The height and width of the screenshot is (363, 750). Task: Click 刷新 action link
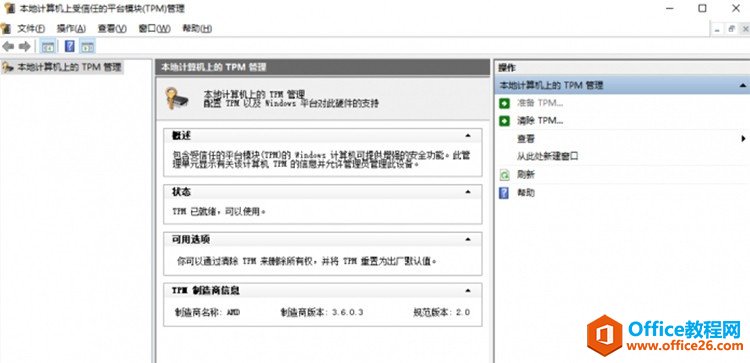pos(526,175)
